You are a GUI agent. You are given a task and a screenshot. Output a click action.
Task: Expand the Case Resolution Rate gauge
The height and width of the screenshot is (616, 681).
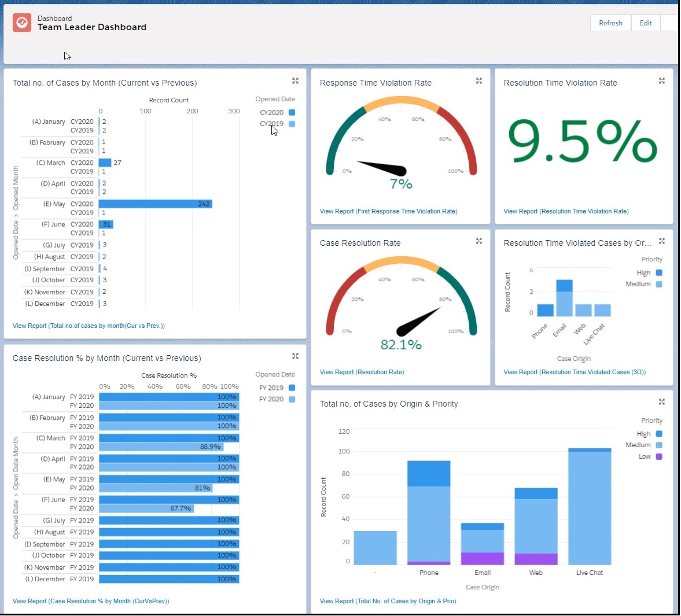[479, 241]
